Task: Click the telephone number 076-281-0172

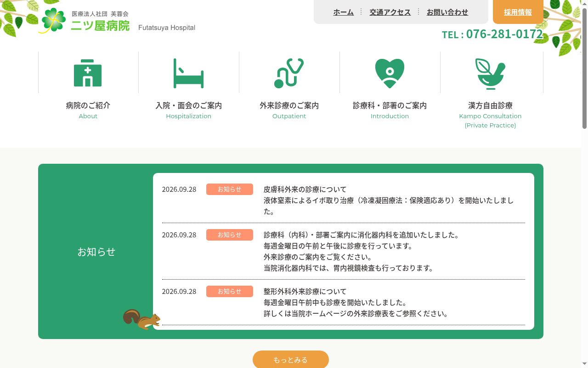Action: [x=504, y=34]
